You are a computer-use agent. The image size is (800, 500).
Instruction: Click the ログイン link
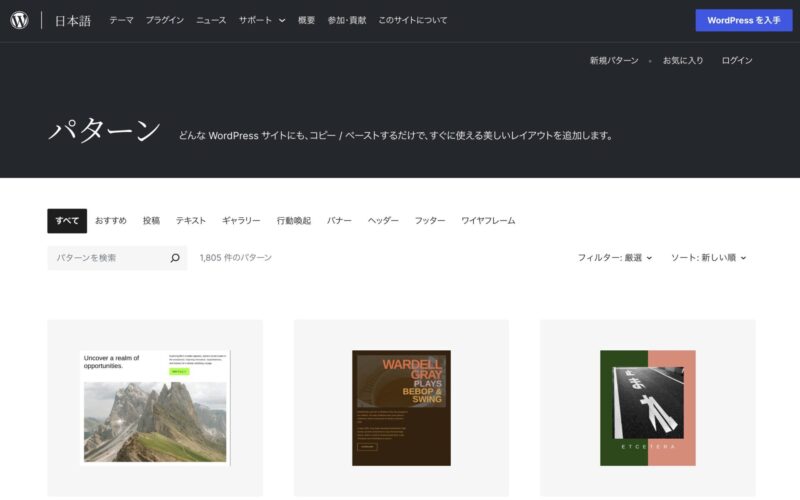[x=737, y=61]
